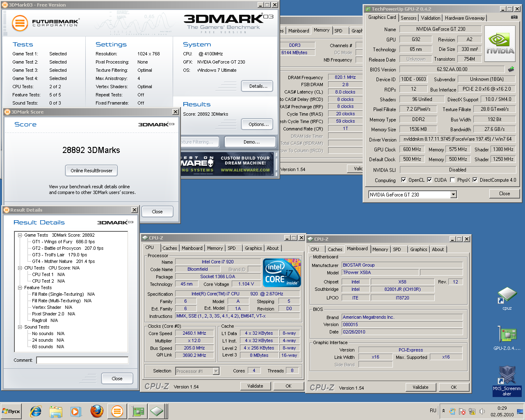Toggle the CUDA checkbox
The width and height of the screenshot is (525, 420).
pyautogui.click(x=429, y=180)
